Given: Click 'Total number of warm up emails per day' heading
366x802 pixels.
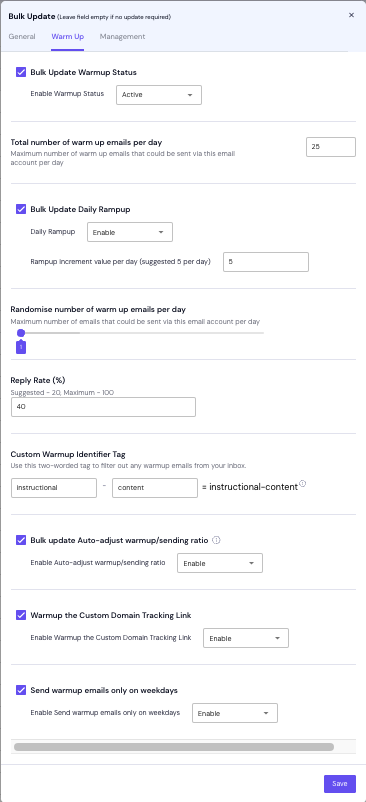Looking at the screenshot, I should (x=86, y=143).
